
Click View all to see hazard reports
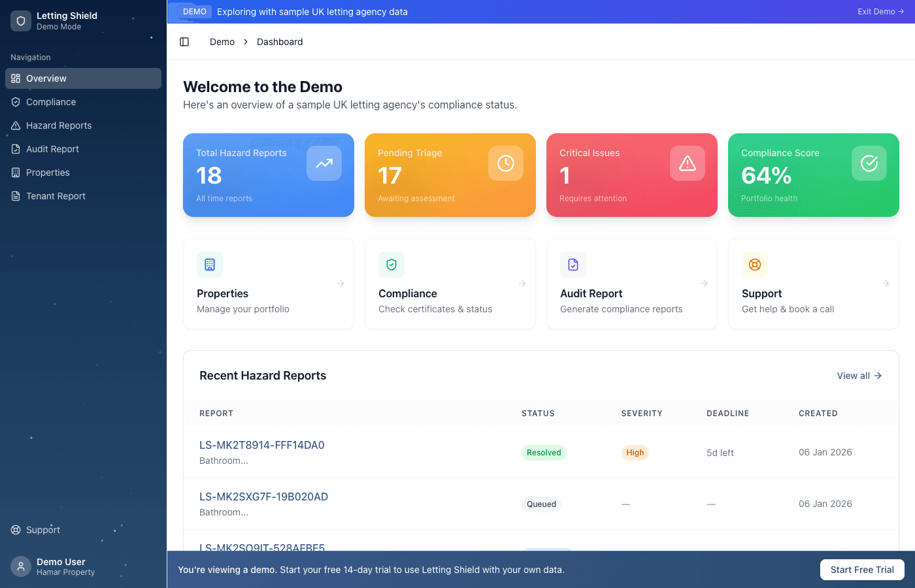[859, 376]
